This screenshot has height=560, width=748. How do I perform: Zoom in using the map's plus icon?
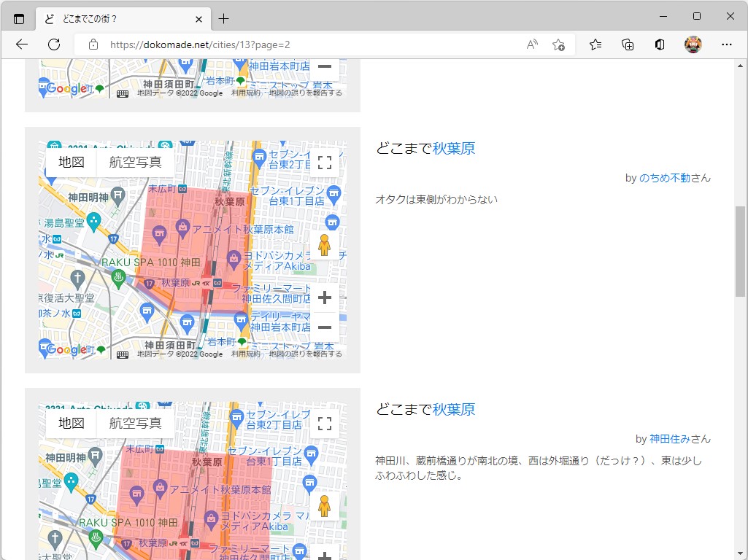tap(325, 297)
